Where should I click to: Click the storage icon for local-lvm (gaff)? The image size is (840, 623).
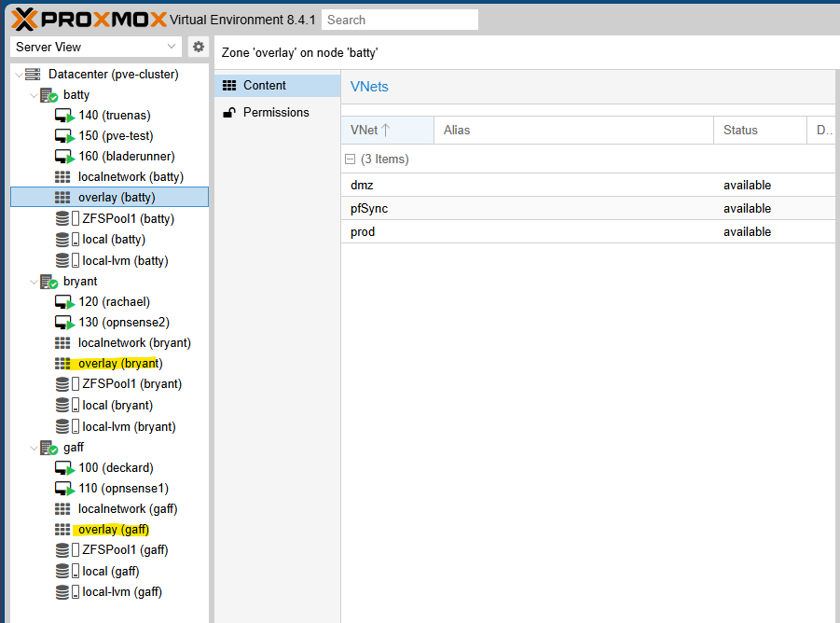[62, 592]
